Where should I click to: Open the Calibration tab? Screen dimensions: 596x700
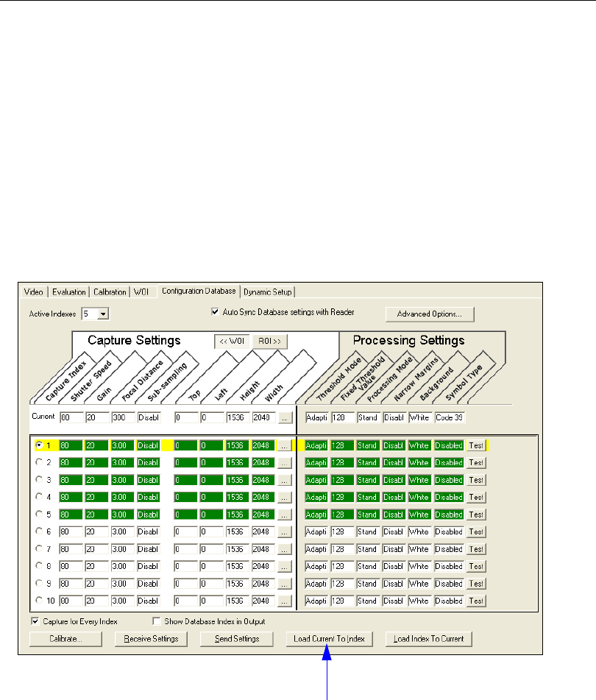coord(110,292)
